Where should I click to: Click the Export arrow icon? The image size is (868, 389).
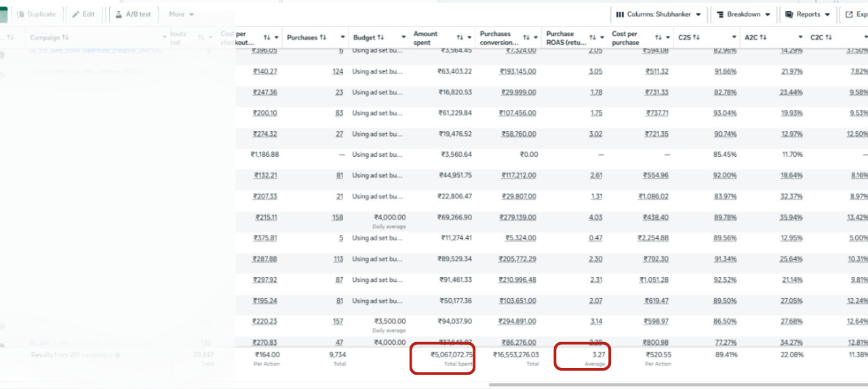click(x=848, y=14)
